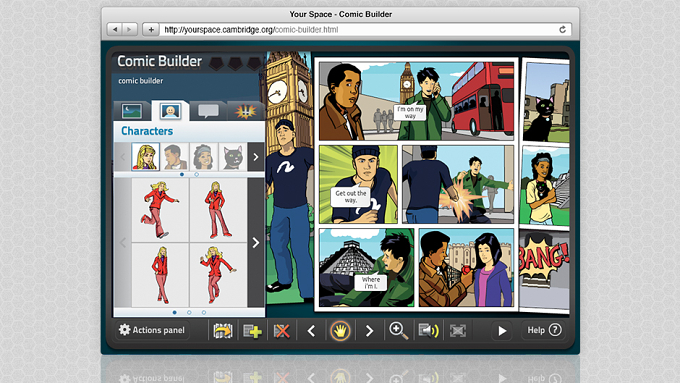Click the "I'm on my way" speech bubble
The image size is (680, 383).
click(x=410, y=112)
